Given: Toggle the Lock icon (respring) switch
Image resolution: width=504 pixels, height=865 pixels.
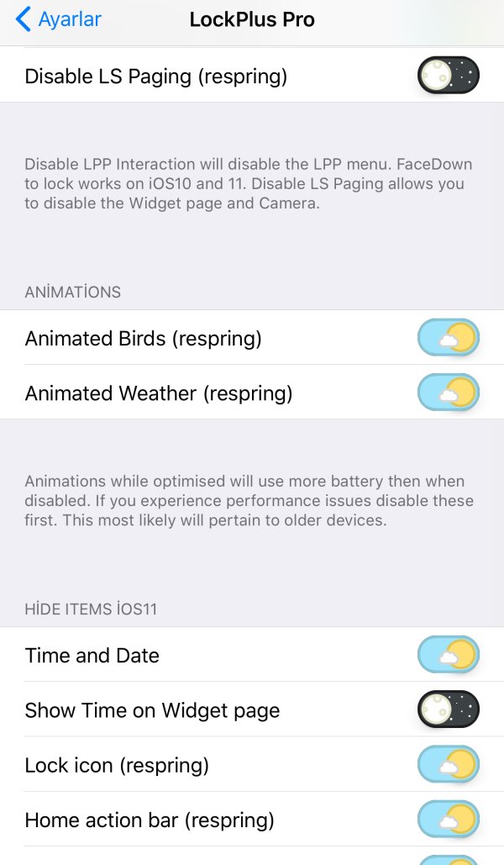Looking at the screenshot, I should tap(449, 765).
